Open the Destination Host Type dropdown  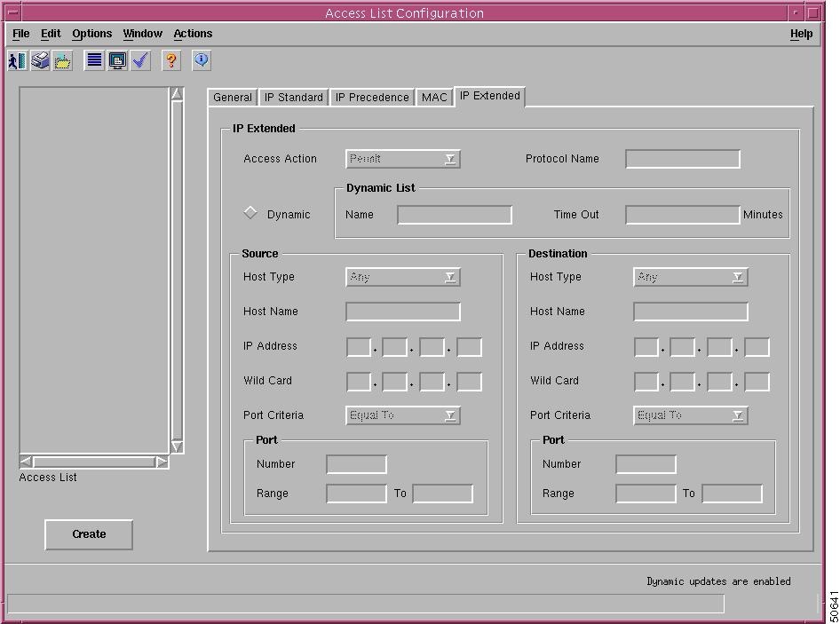(x=690, y=277)
